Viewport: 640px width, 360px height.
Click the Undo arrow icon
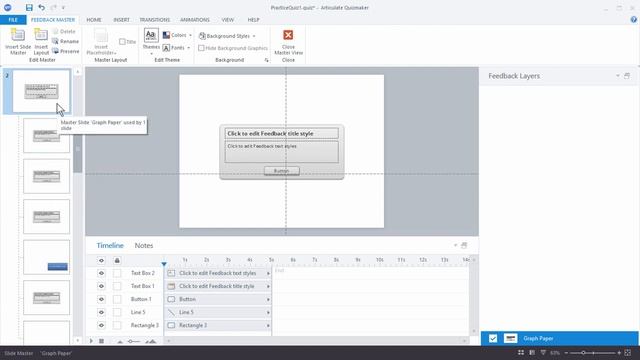[42, 7]
